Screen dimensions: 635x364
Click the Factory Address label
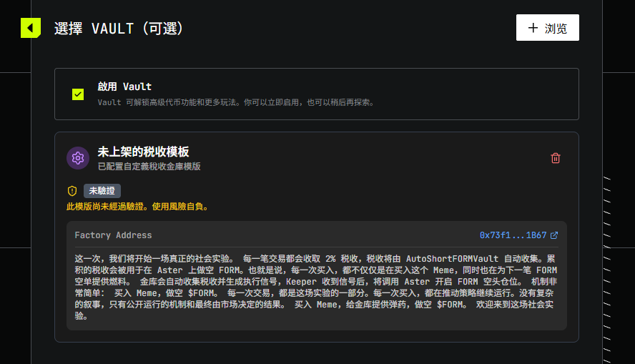point(113,235)
